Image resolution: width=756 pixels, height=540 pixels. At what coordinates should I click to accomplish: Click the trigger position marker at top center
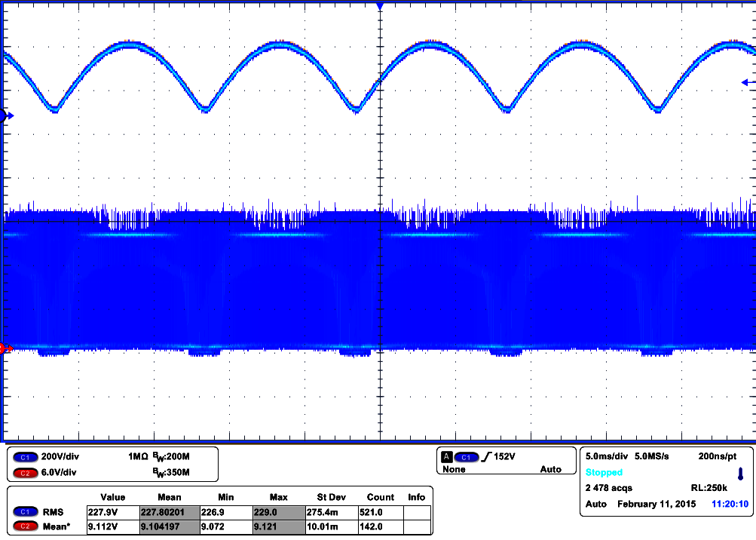click(380, 6)
